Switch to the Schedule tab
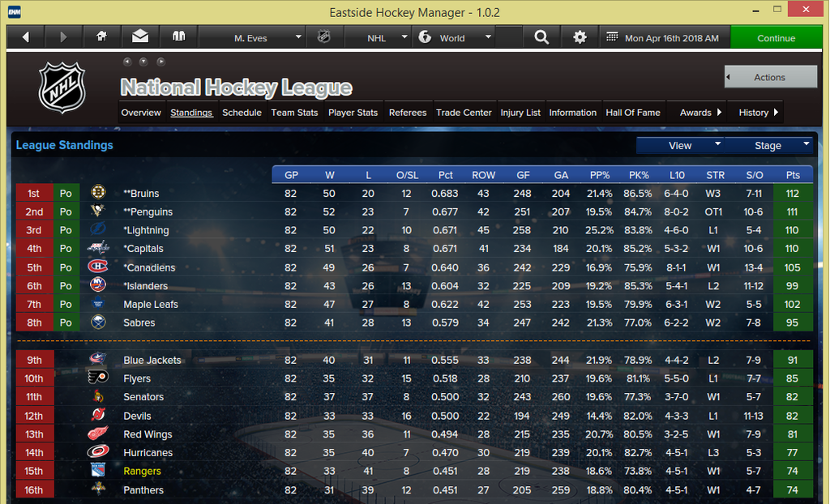 tap(242, 113)
